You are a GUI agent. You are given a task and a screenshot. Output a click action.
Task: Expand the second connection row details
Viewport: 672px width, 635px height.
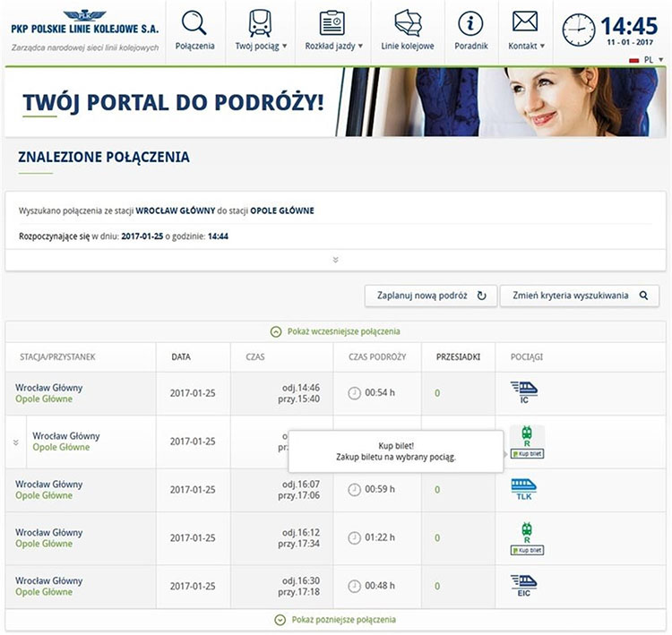click(15, 442)
